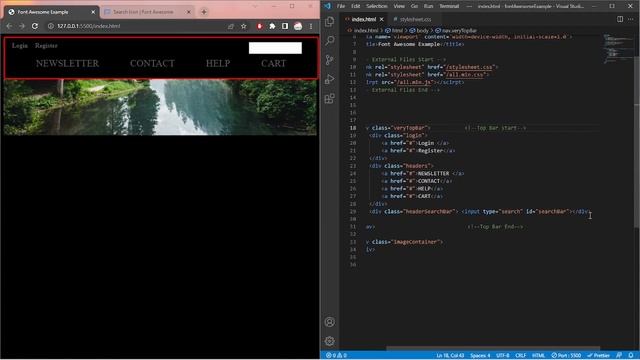Open editor More Actions ellipsis

point(631,19)
